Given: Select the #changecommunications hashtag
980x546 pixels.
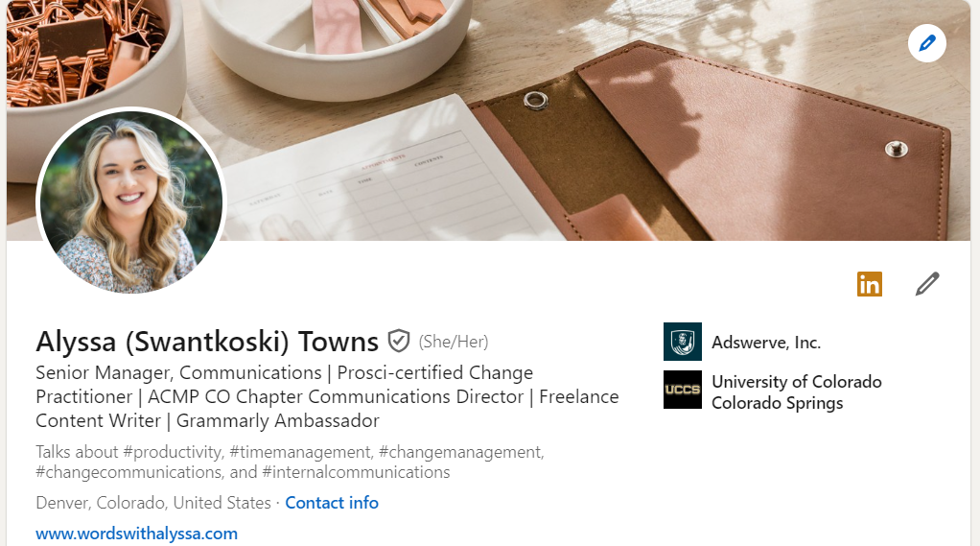Looking at the screenshot, I should pos(127,472).
